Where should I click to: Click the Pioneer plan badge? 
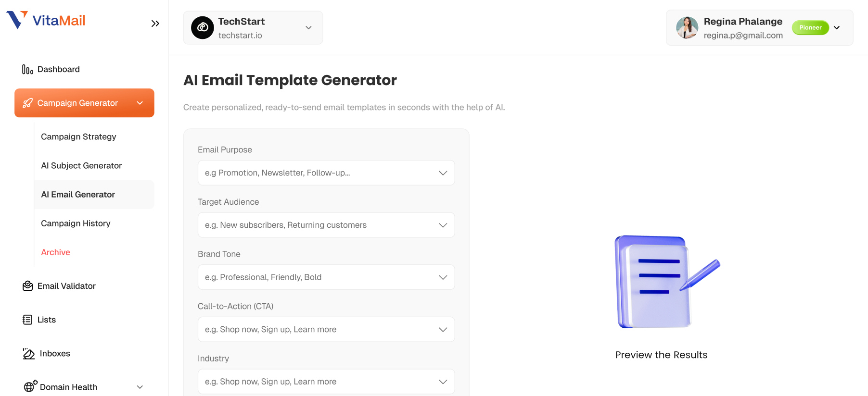[810, 27]
